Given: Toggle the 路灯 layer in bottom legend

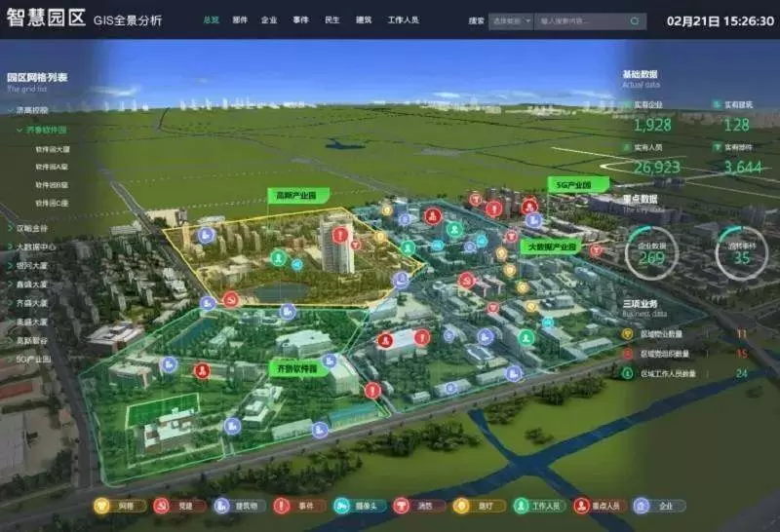Looking at the screenshot, I should click(x=480, y=506).
